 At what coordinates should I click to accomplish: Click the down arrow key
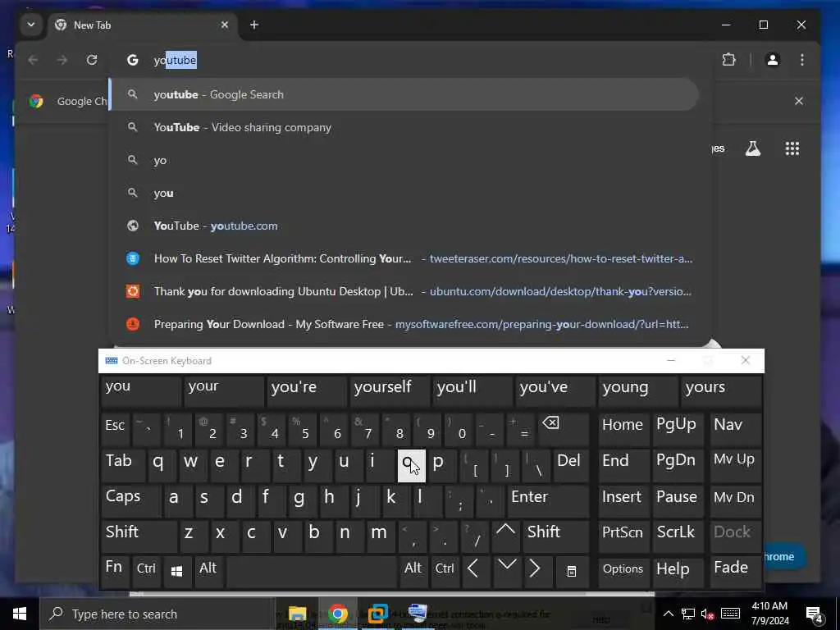(x=507, y=571)
